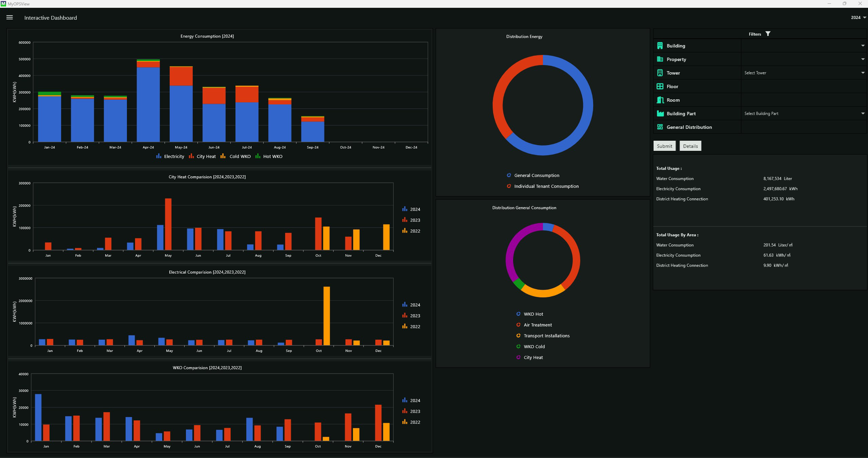
Task: Toggle the 2023 series in City Heat Comparison legend
Action: pos(411,220)
